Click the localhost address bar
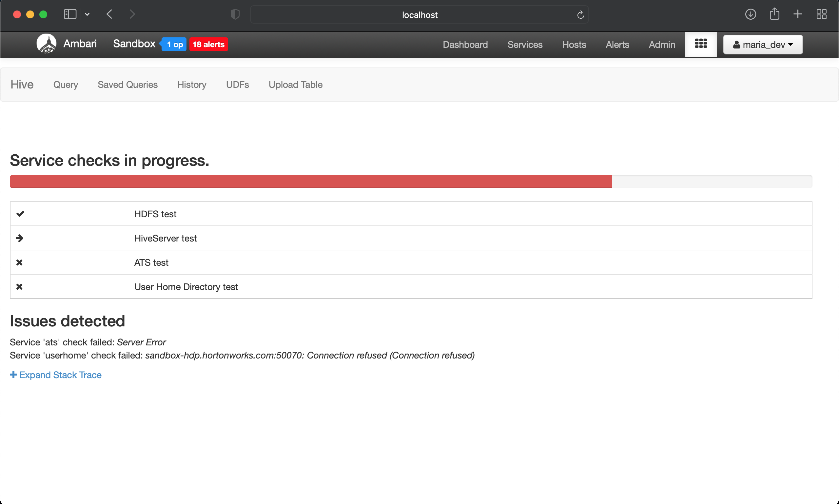Viewport: 839px width, 504px height. (419, 15)
